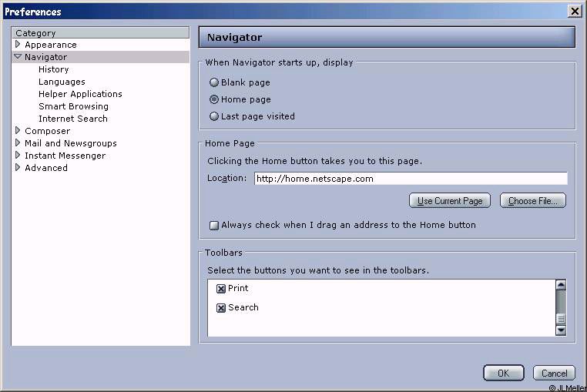Open the Languages preferences
The image size is (587, 392).
(62, 82)
